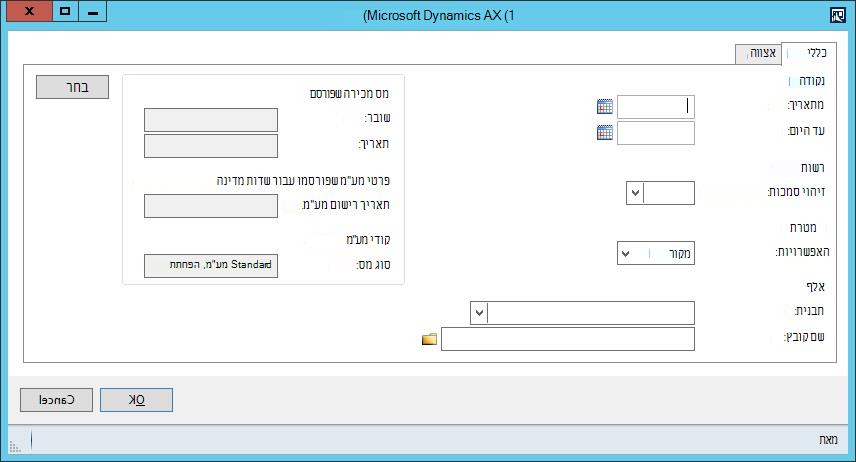This screenshot has height=462, width=856.
Task: Confirm with the OK button
Action: pyautogui.click(x=136, y=400)
